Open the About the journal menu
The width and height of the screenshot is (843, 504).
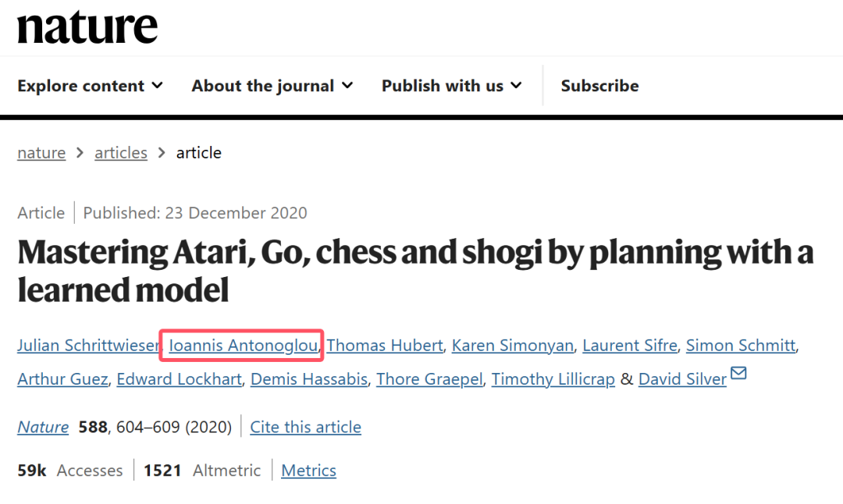click(272, 86)
